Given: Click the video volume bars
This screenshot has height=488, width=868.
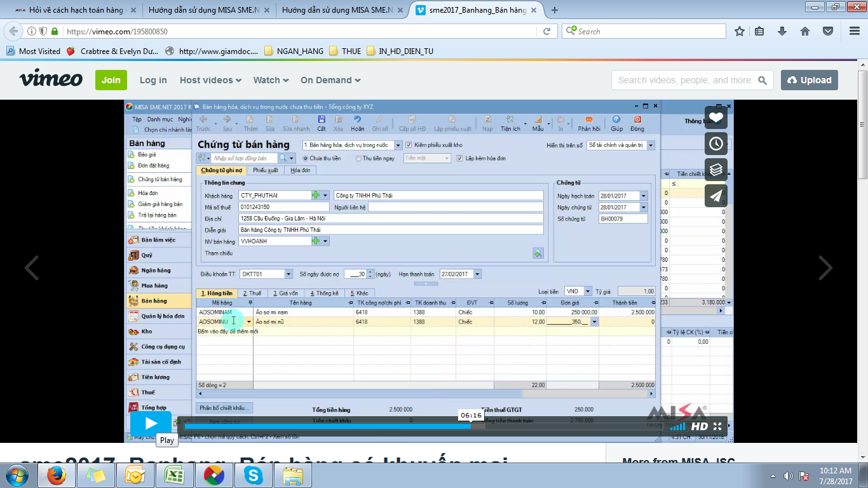Looking at the screenshot, I should (x=678, y=426).
